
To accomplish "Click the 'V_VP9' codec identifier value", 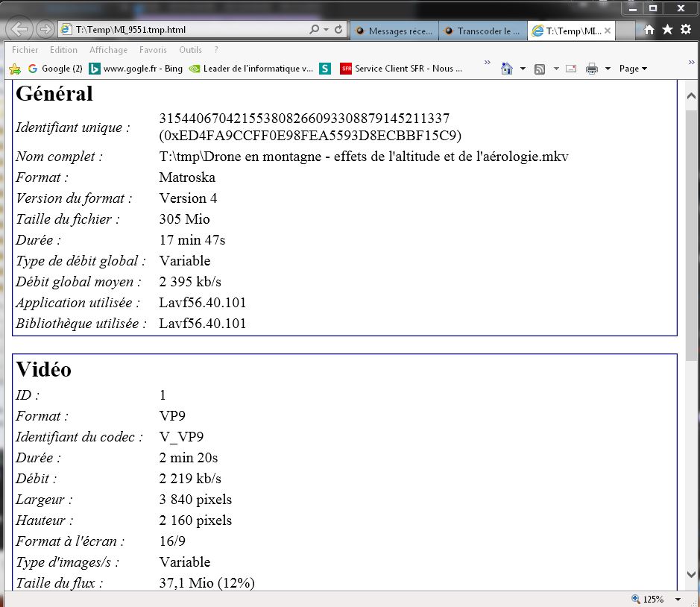I will click(x=181, y=436).
